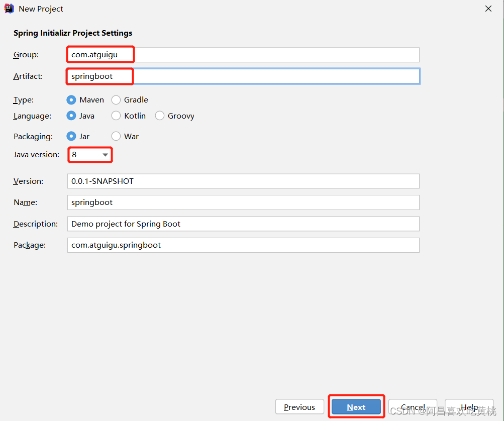504x421 pixels.
Task: Focus the Artifact text field
Action: (243, 76)
